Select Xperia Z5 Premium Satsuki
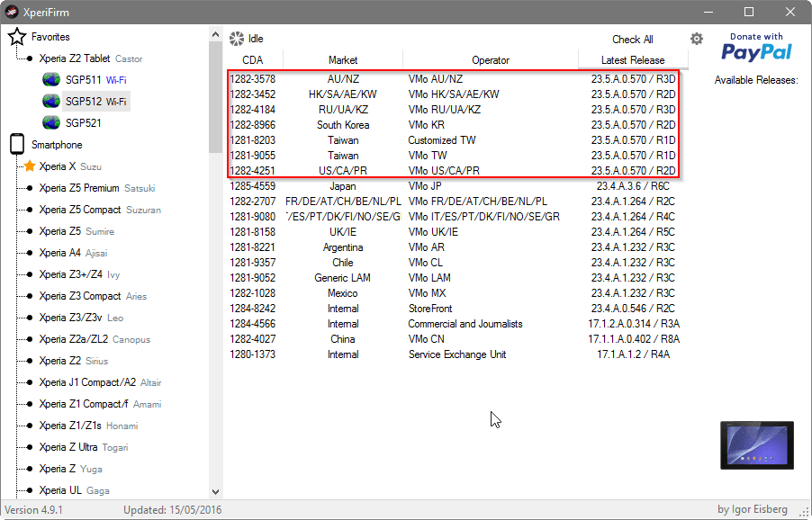Viewport: 812px width, 520px height. click(x=97, y=188)
